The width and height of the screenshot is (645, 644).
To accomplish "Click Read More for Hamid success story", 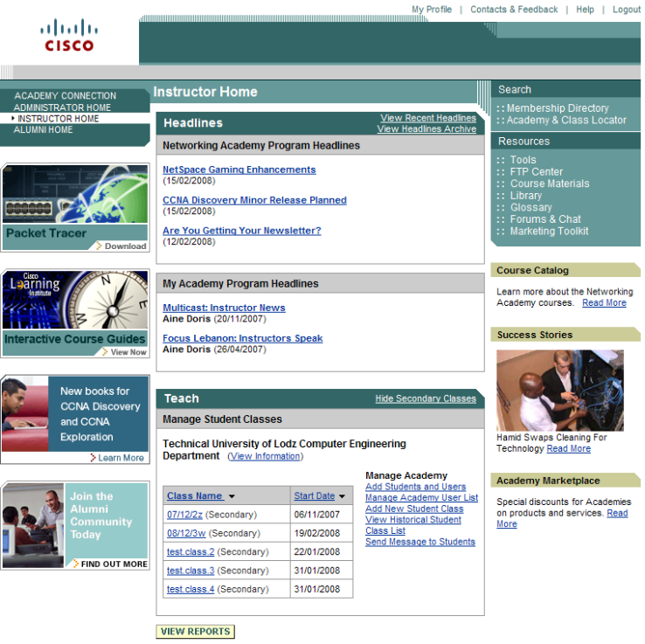I will click(x=568, y=448).
